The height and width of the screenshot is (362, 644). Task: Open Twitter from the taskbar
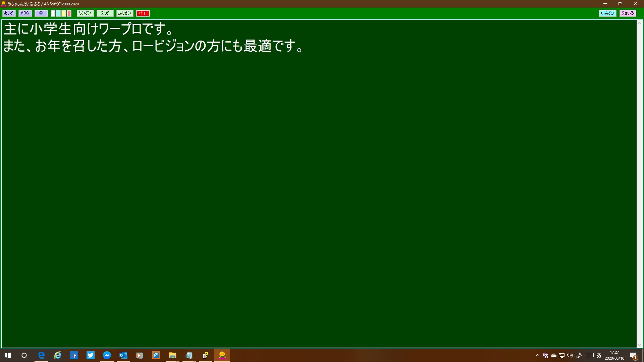click(x=91, y=355)
